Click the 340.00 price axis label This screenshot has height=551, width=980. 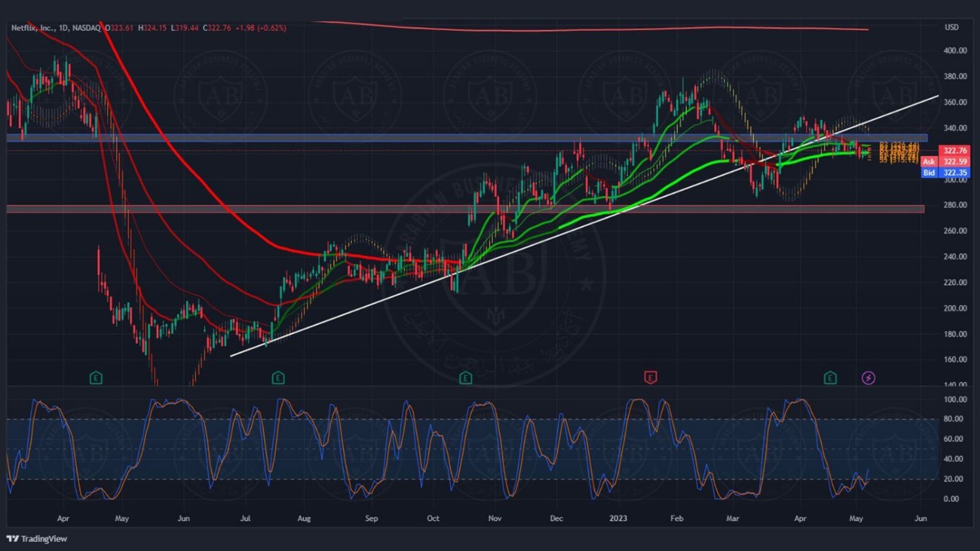(955, 128)
